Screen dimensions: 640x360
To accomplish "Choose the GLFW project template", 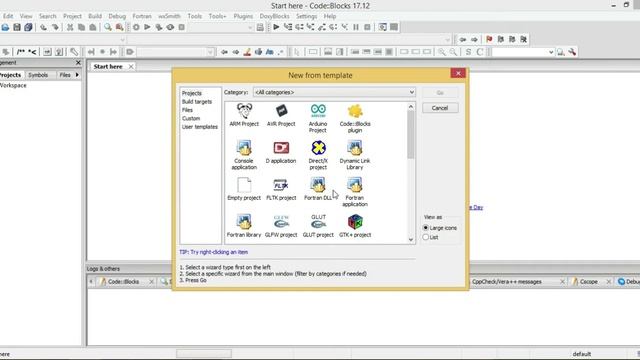I will (281, 226).
